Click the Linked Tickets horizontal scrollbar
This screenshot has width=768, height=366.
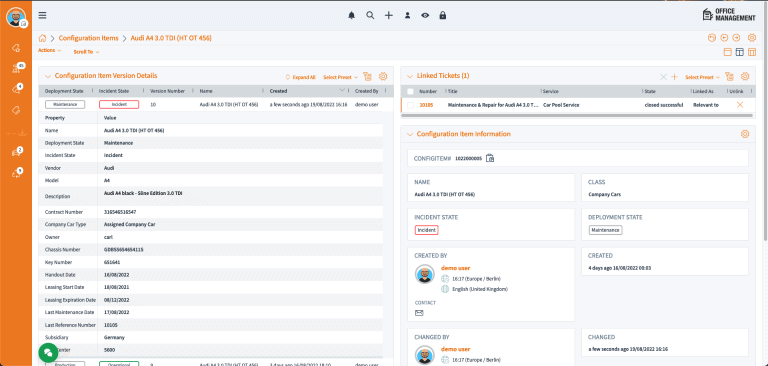tap(576, 116)
